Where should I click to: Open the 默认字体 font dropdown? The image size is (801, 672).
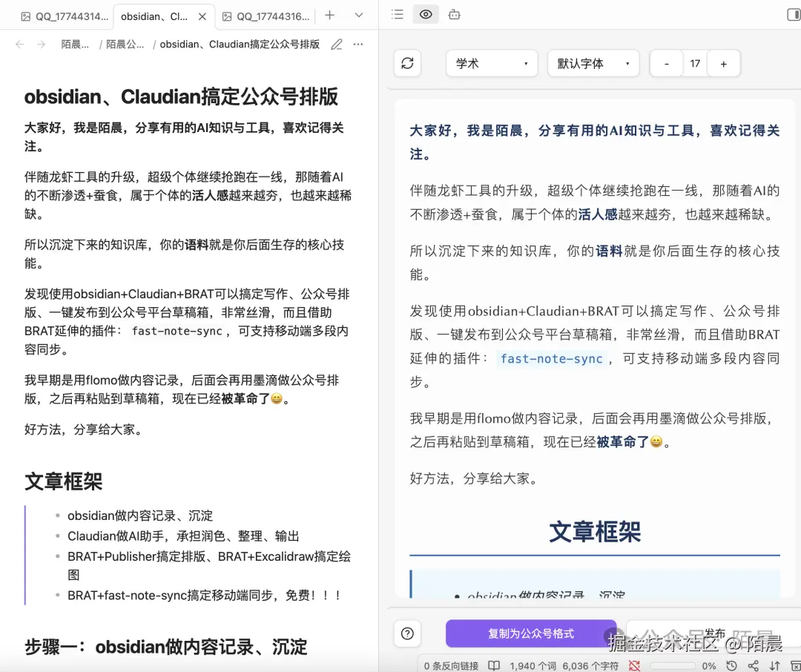click(593, 63)
